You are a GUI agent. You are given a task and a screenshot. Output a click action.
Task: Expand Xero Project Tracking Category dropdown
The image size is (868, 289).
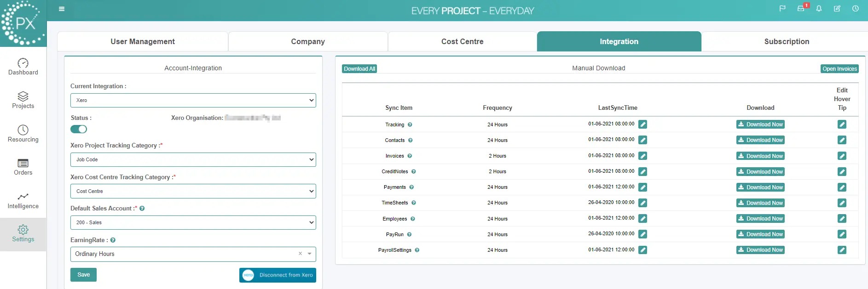(x=193, y=159)
